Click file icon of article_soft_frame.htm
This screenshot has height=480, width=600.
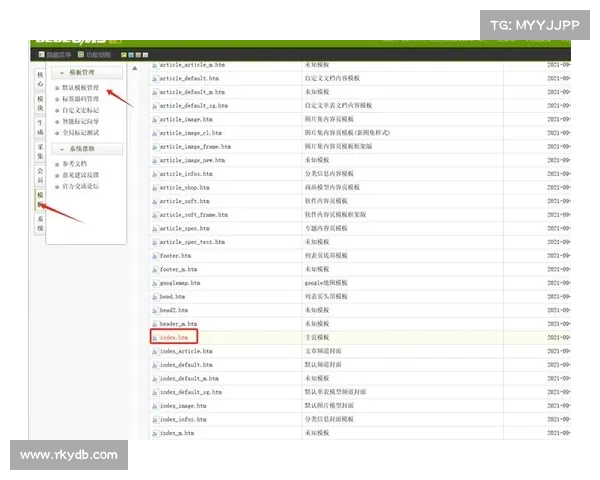[x=155, y=215]
